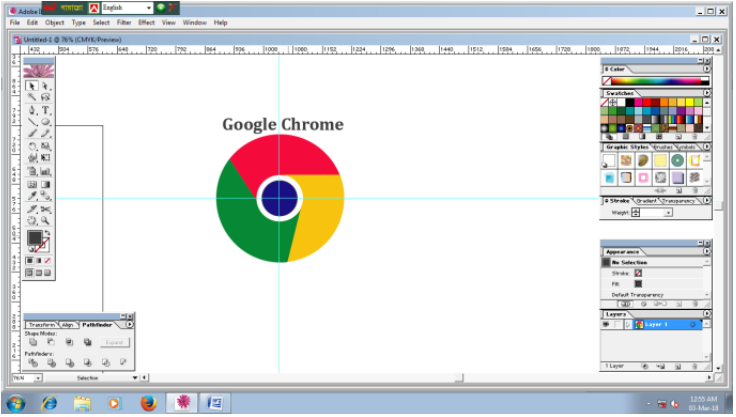Open the Appearance panel options menu

706,252
